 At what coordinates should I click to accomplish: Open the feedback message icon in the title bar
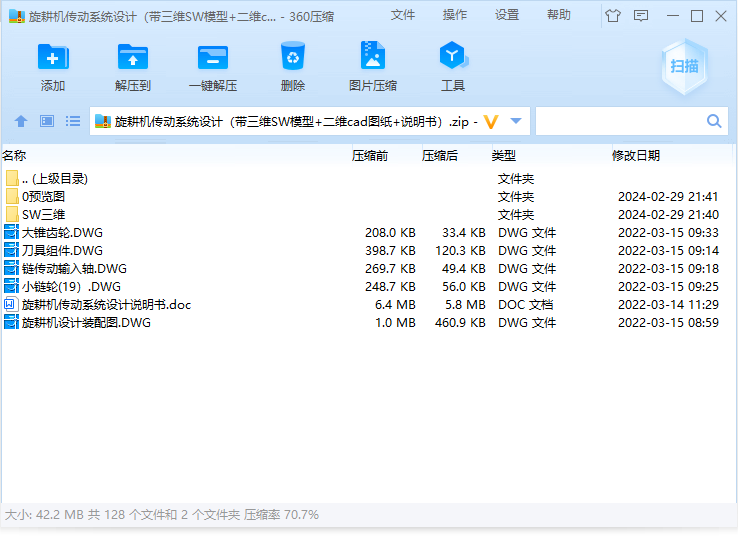coord(641,16)
